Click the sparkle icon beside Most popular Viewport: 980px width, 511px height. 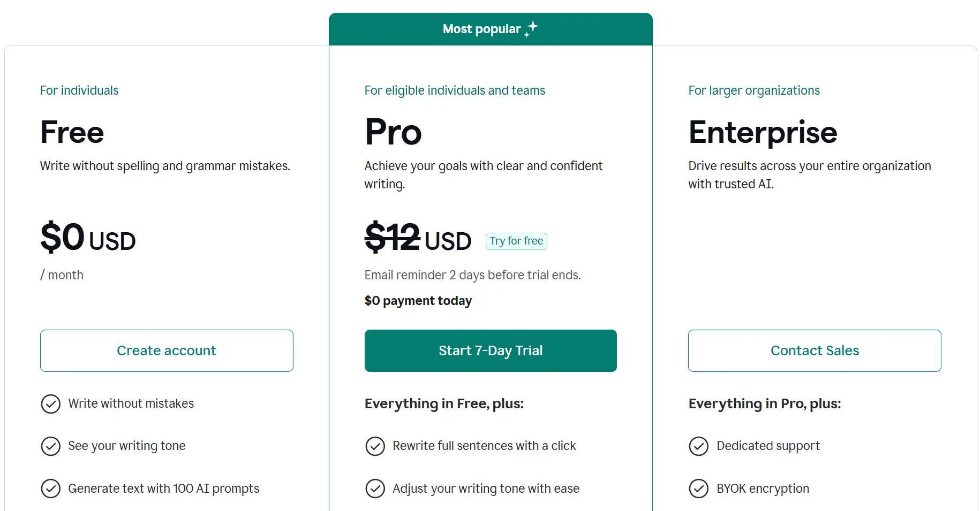pos(531,28)
